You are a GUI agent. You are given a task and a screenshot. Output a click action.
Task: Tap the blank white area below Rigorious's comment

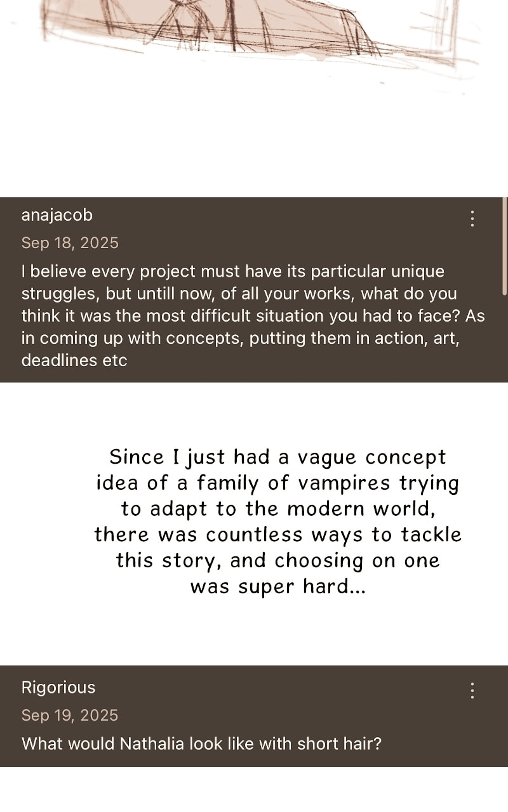coord(254,789)
